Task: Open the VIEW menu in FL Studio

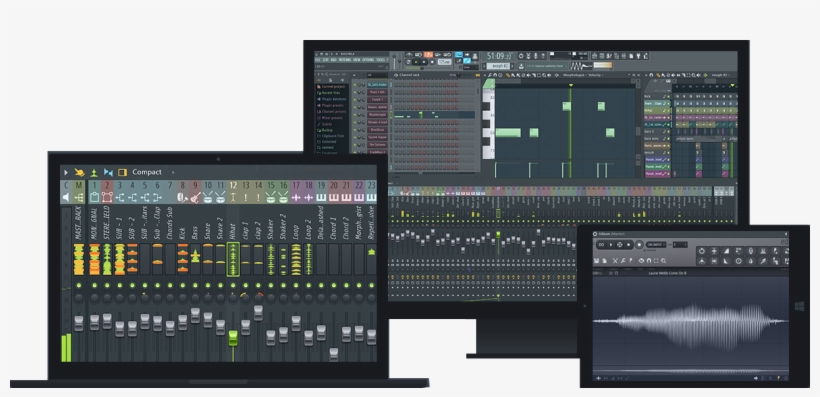Action: click(x=357, y=60)
